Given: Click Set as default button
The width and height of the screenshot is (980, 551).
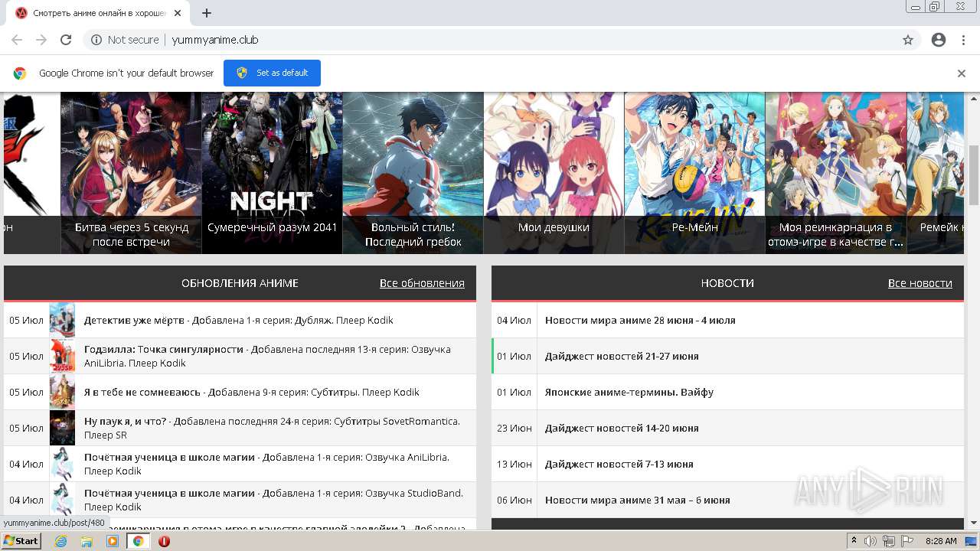Looking at the screenshot, I should 272,73.
